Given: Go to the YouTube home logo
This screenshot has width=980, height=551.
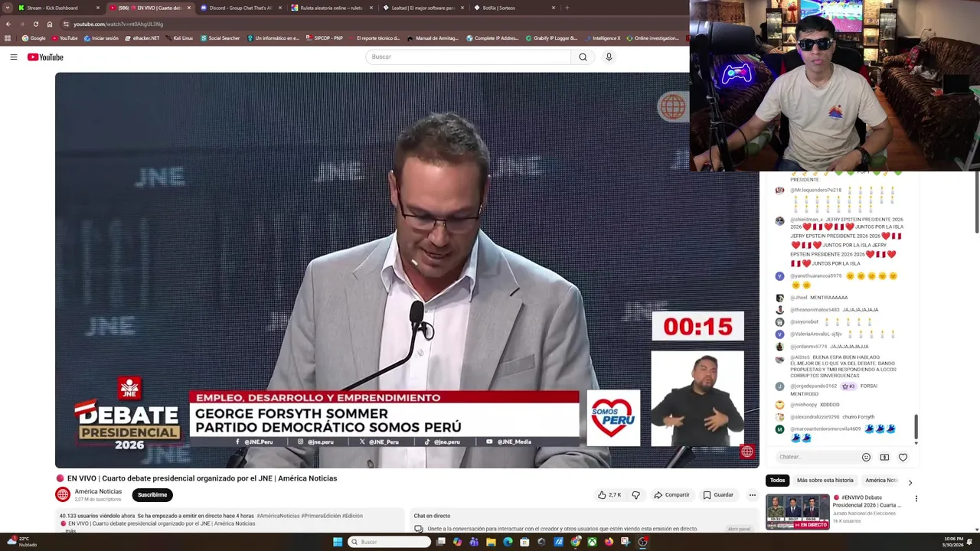Looking at the screenshot, I should pyautogui.click(x=45, y=57).
